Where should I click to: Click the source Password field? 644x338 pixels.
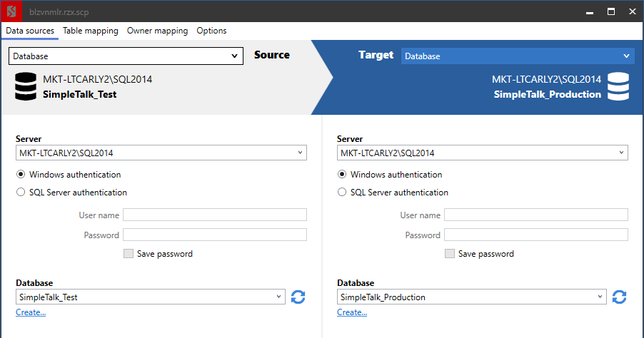tap(215, 235)
